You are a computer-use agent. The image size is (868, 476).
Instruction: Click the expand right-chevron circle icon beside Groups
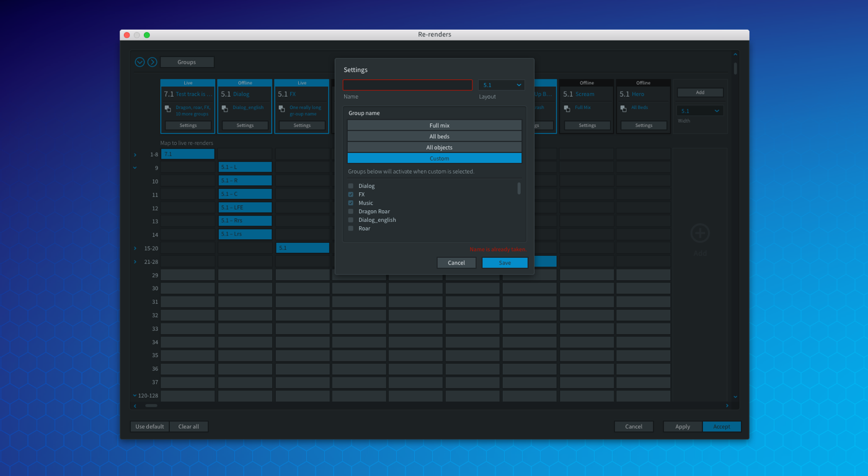coord(152,62)
